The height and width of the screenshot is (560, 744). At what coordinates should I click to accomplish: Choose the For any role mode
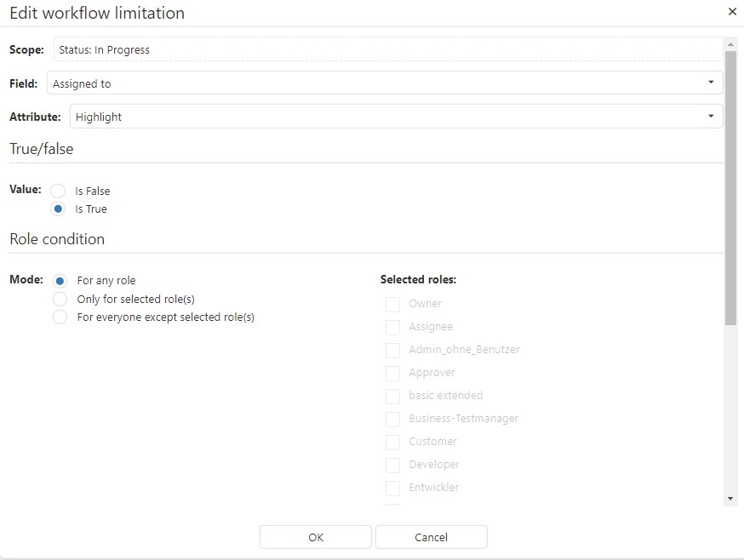click(x=60, y=281)
